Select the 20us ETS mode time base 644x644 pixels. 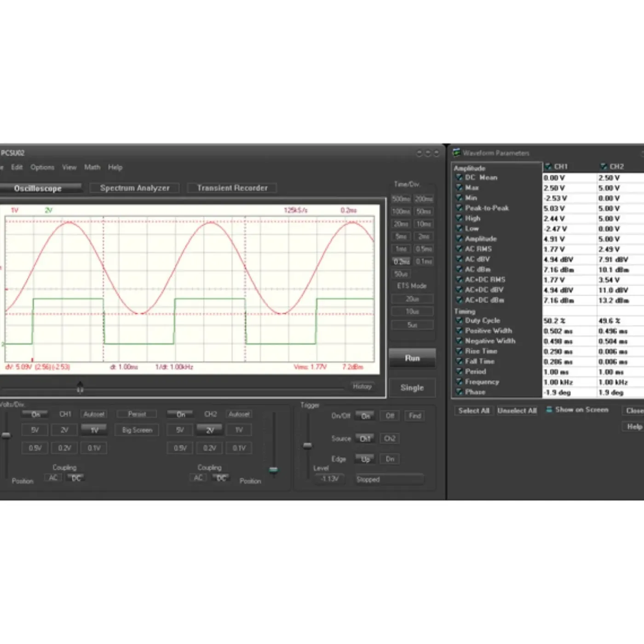coord(412,299)
